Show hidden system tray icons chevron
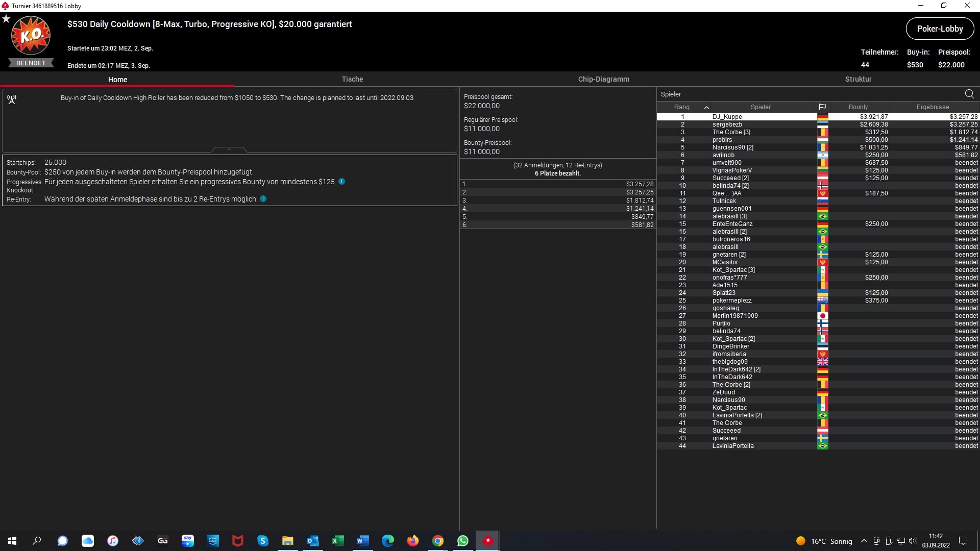 (x=864, y=541)
